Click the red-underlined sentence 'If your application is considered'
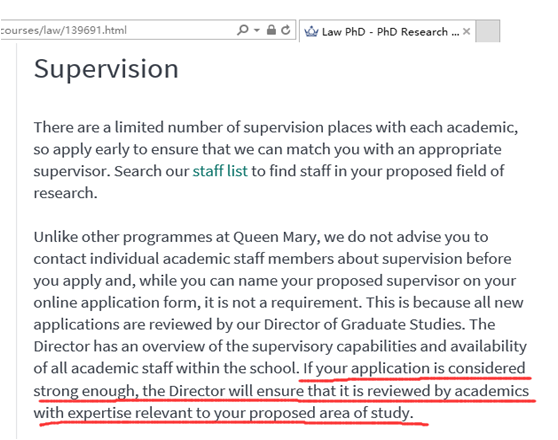The width and height of the screenshot is (558, 440). (414, 368)
